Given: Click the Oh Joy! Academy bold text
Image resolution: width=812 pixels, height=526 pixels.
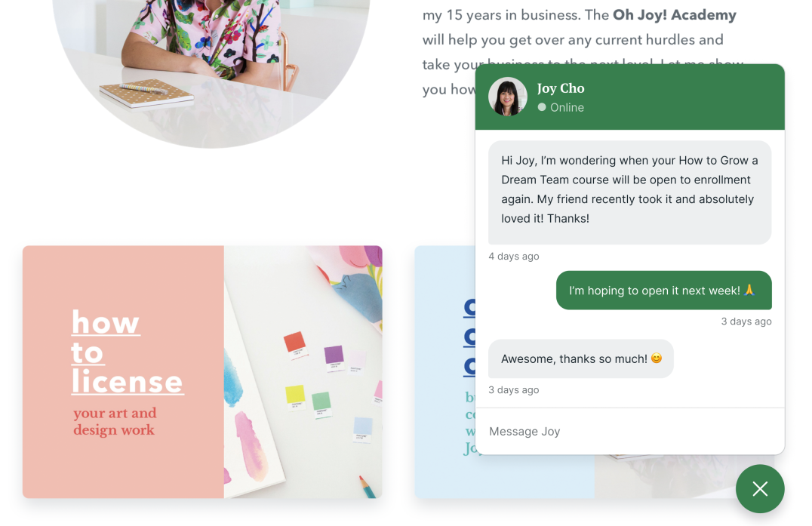Looking at the screenshot, I should click(674, 15).
